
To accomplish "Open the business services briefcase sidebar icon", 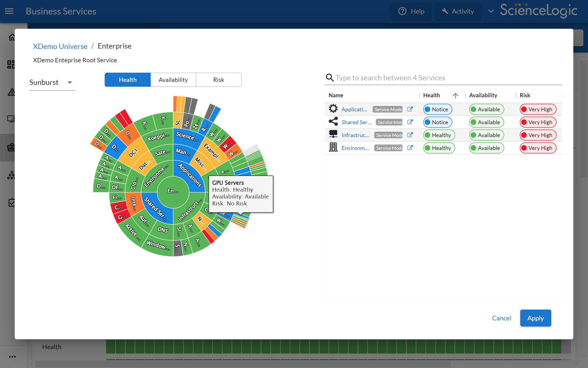I will (11, 147).
